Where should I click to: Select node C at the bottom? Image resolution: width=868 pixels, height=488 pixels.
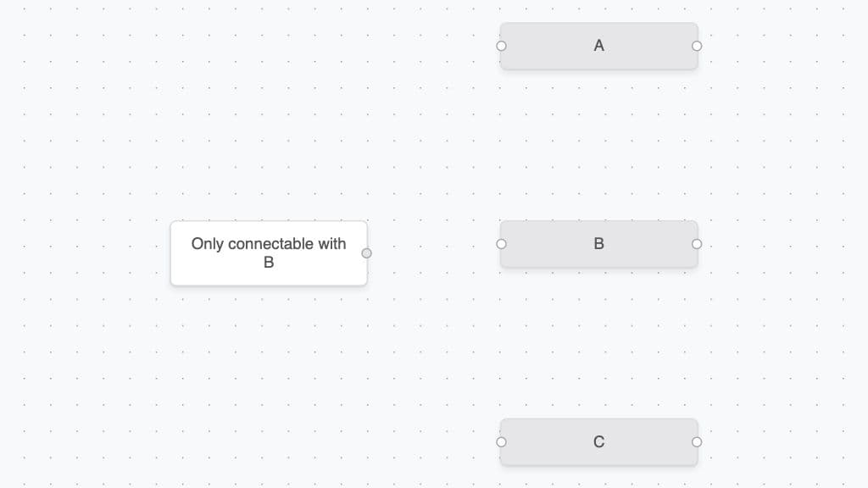point(599,442)
